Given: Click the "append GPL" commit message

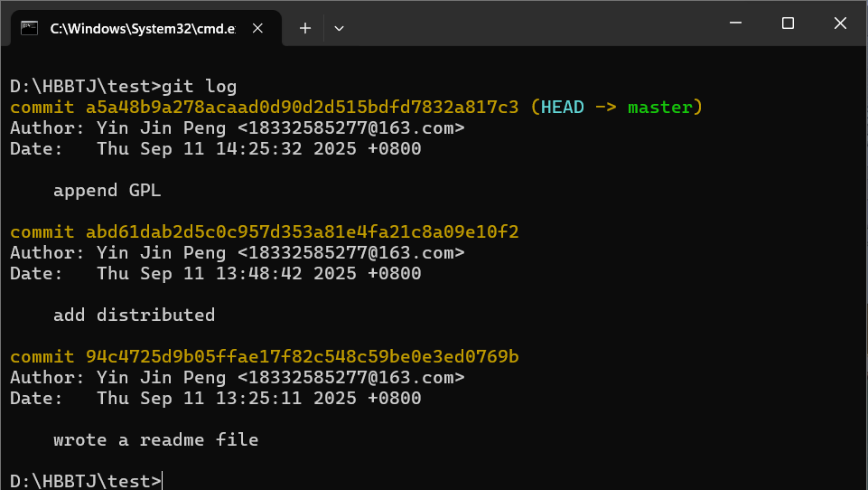Looking at the screenshot, I should [x=107, y=191].
